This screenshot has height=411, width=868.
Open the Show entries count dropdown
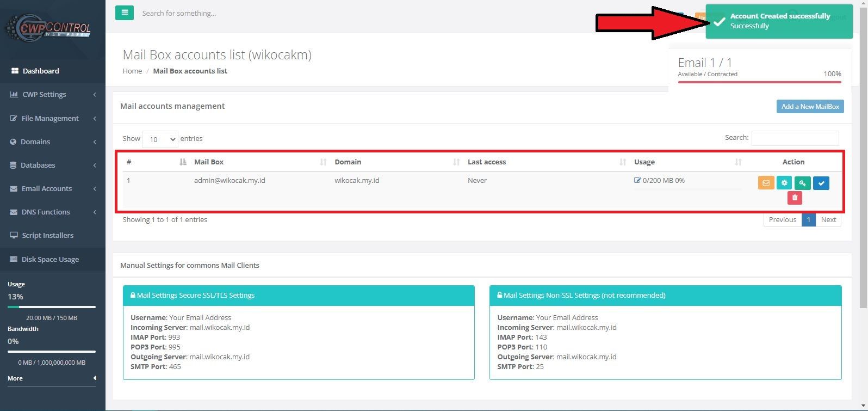160,139
